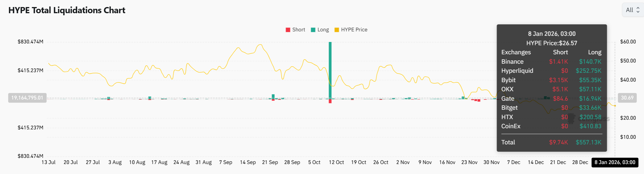Select Hyperliquid in the tooltip exchange list

coord(517,71)
